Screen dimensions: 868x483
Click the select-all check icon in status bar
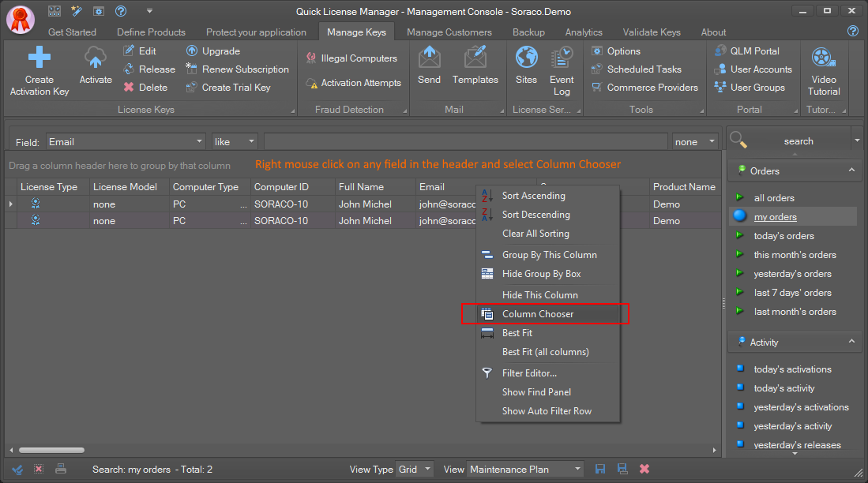tap(17, 470)
